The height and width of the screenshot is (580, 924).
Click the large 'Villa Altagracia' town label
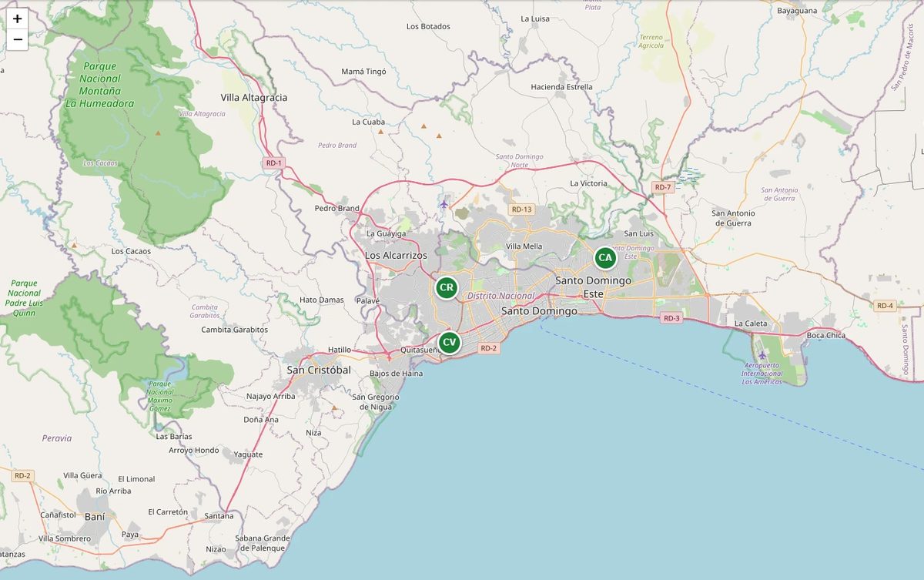tap(254, 98)
